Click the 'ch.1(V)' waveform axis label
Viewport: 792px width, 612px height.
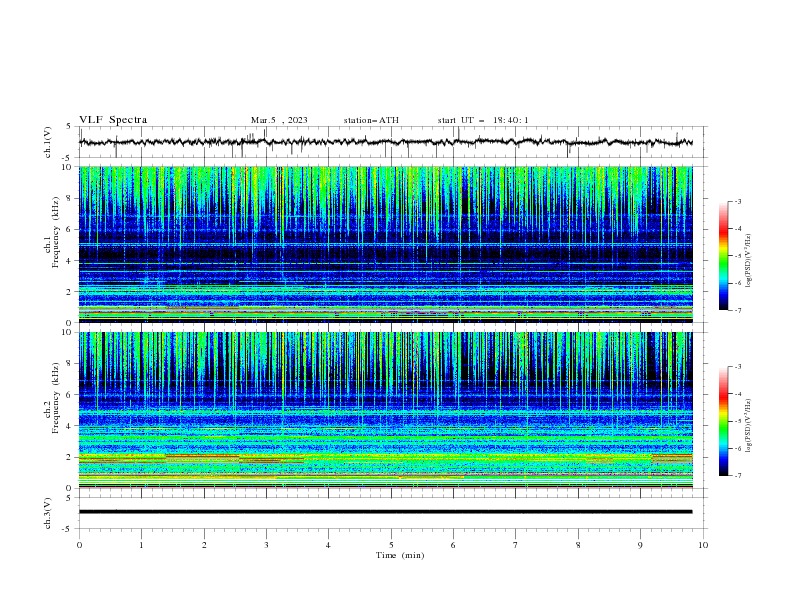pyautogui.click(x=48, y=142)
